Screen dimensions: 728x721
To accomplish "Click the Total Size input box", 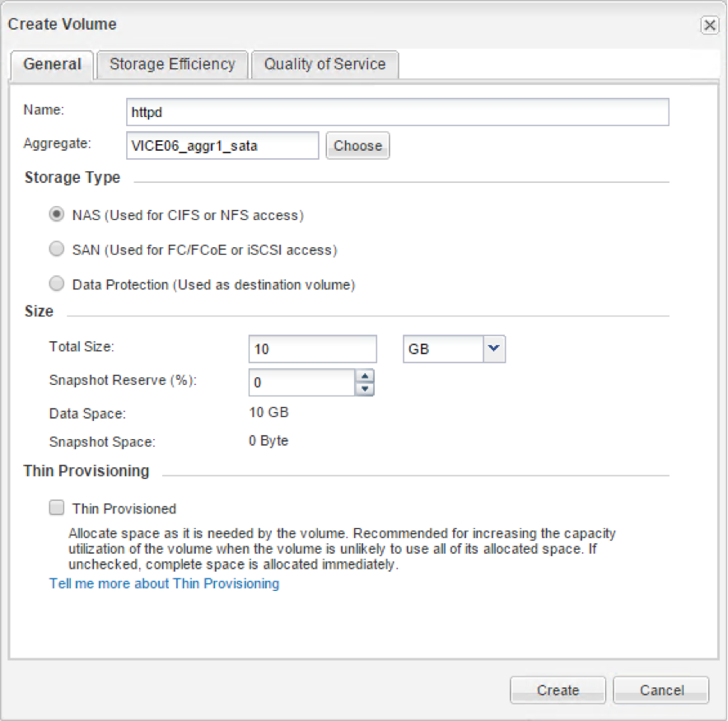I will pos(312,349).
